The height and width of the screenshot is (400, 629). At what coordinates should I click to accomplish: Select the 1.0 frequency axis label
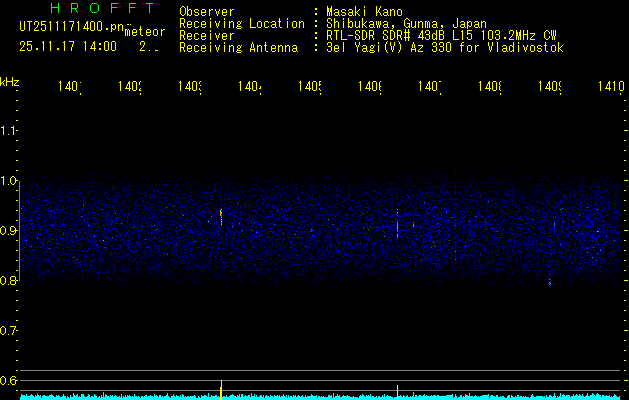coord(9,181)
